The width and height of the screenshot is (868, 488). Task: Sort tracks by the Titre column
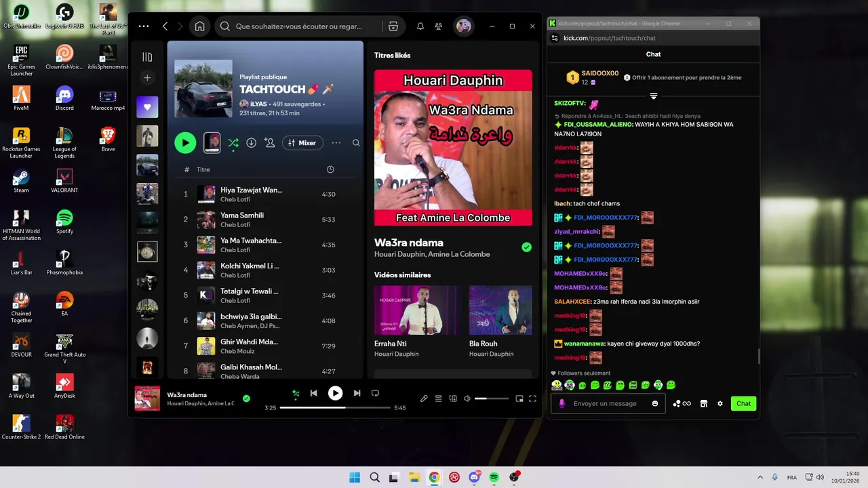click(203, 169)
